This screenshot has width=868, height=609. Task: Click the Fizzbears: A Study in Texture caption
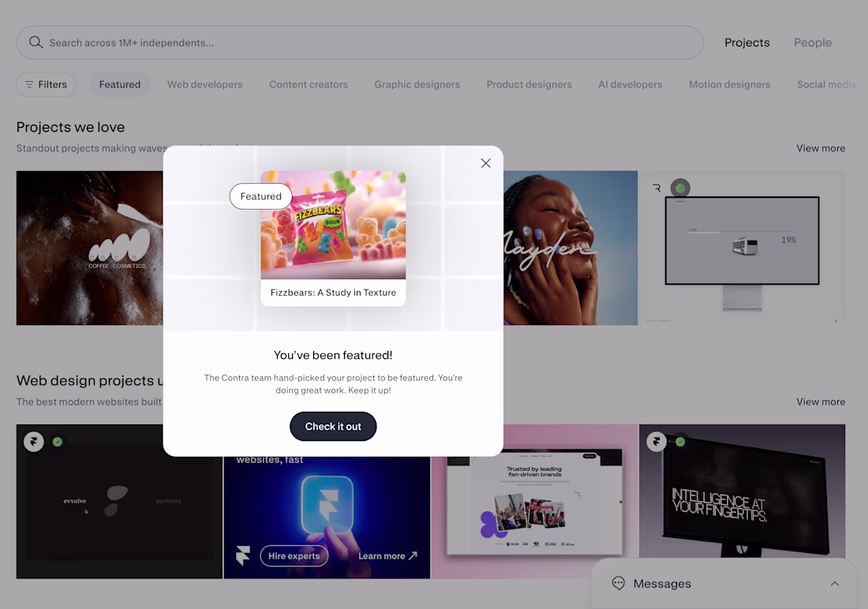333,293
